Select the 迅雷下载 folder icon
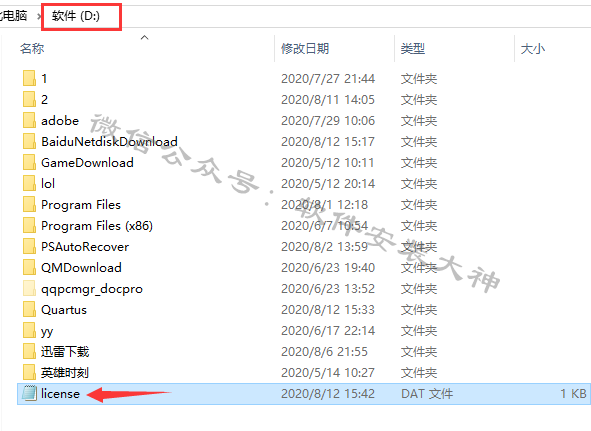Image resolution: width=591 pixels, height=431 pixels. coord(29,352)
